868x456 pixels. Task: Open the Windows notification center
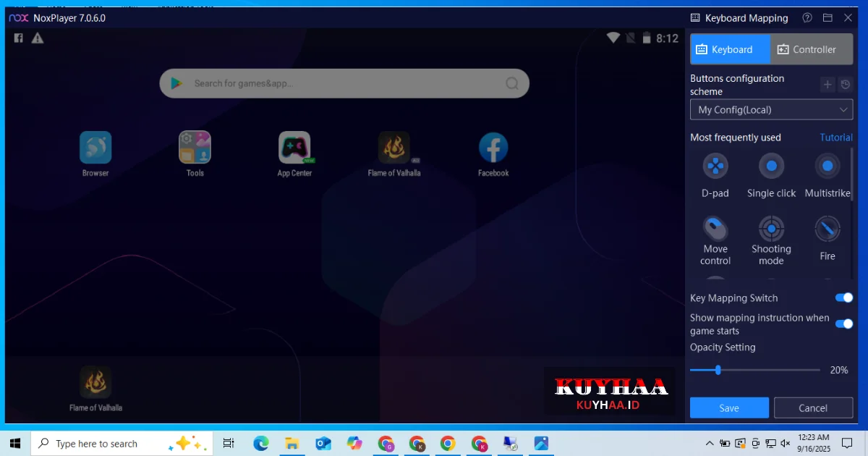848,443
